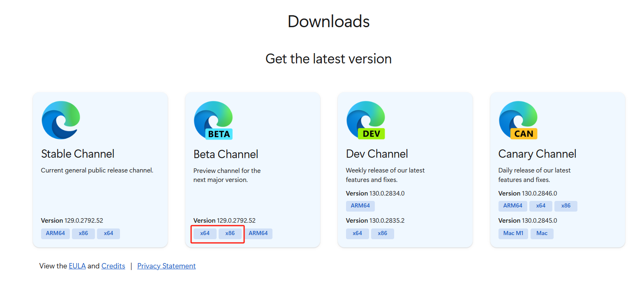Viewport: 644px width, 282px height.
Task: Download Stable Channel ARM64 driver
Action: point(55,233)
